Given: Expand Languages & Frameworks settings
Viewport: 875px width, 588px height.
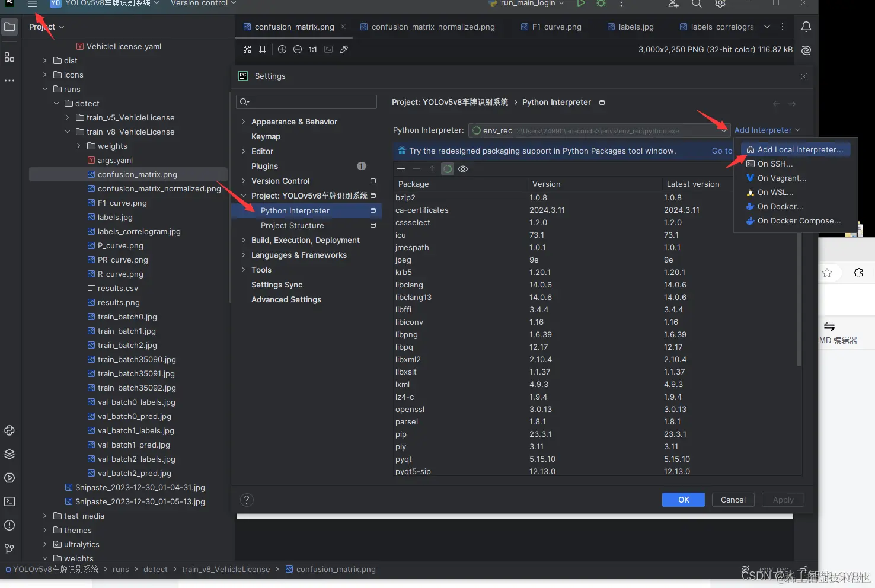Looking at the screenshot, I should pos(243,255).
